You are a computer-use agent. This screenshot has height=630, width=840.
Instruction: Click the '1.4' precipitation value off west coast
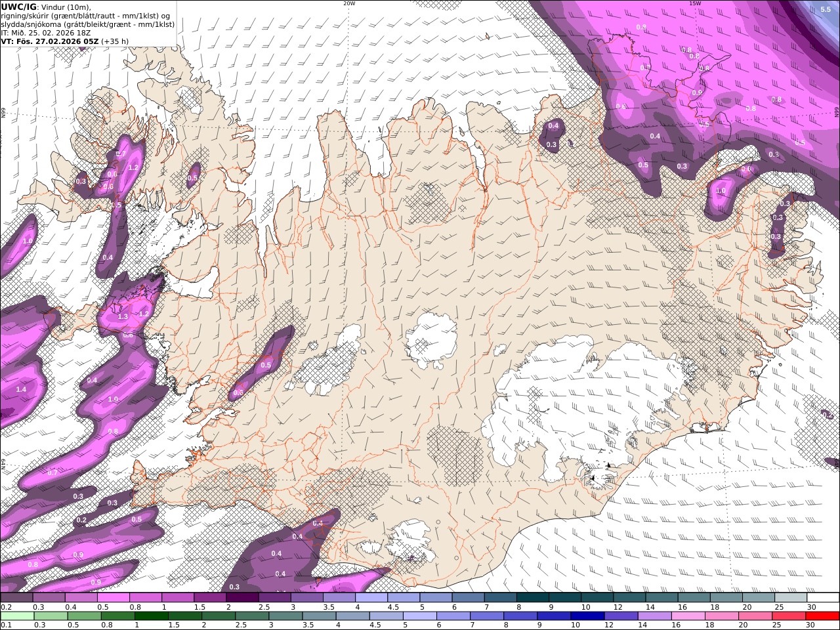pyautogui.click(x=21, y=390)
